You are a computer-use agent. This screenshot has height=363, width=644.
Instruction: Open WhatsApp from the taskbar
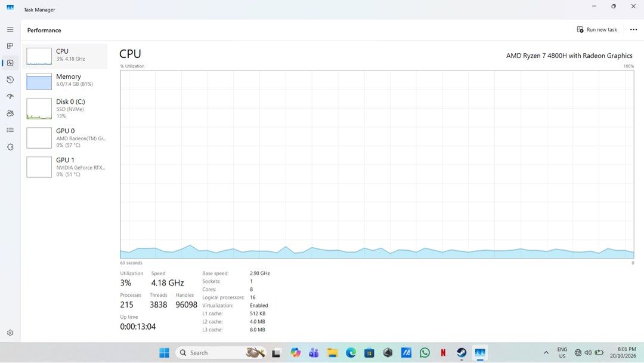pyautogui.click(x=425, y=353)
